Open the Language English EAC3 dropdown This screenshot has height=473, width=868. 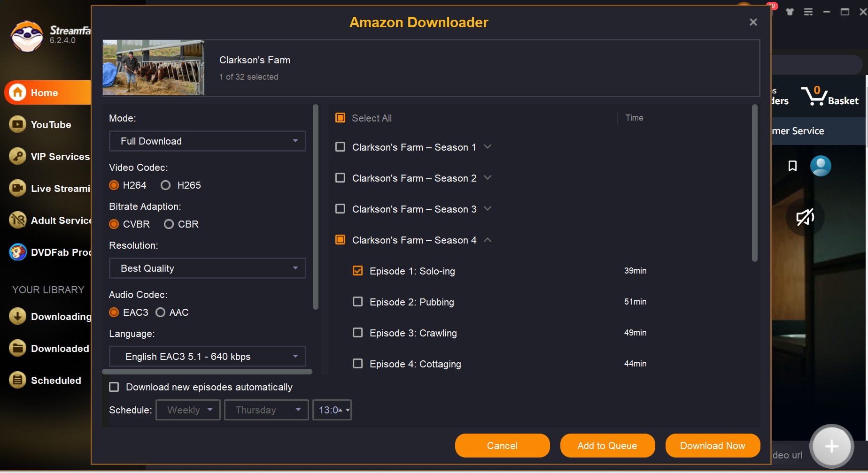[x=208, y=357]
